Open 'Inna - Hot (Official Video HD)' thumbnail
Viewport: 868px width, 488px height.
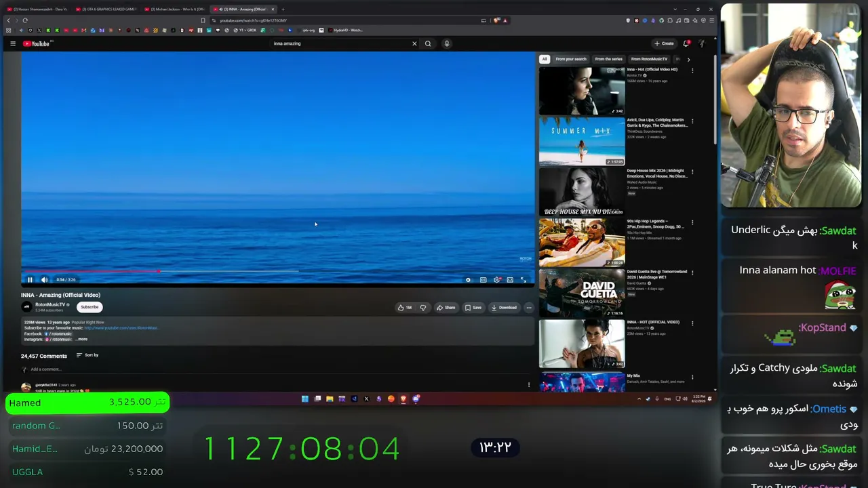coord(582,90)
